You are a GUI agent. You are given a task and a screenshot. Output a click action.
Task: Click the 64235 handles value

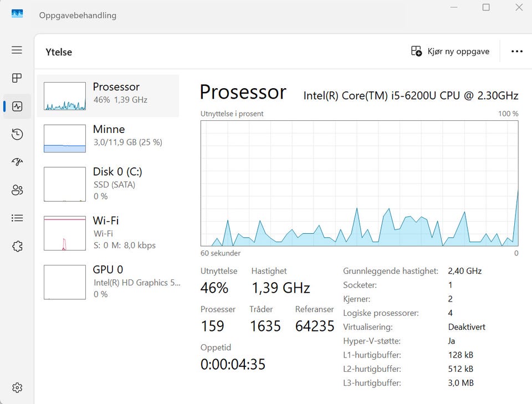(315, 326)
